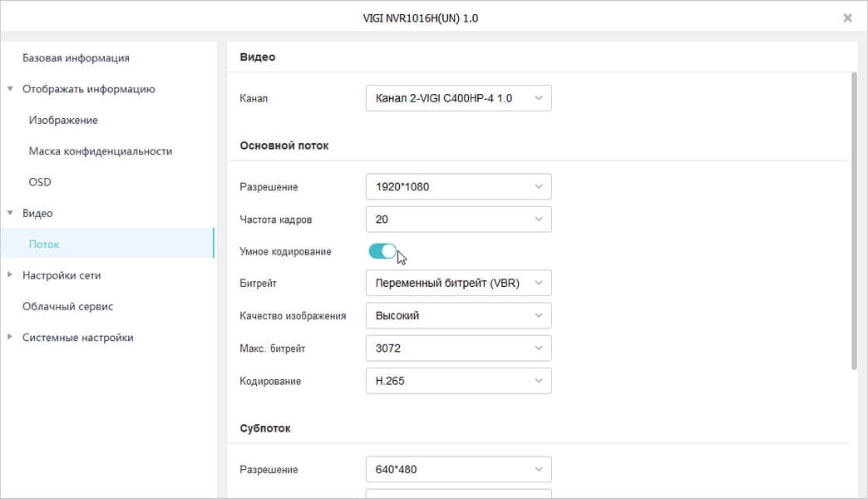Click the vertical scrollbar of settings
Image resolution: width=868 pixels, height=499 pixels.
coord(854,220)
